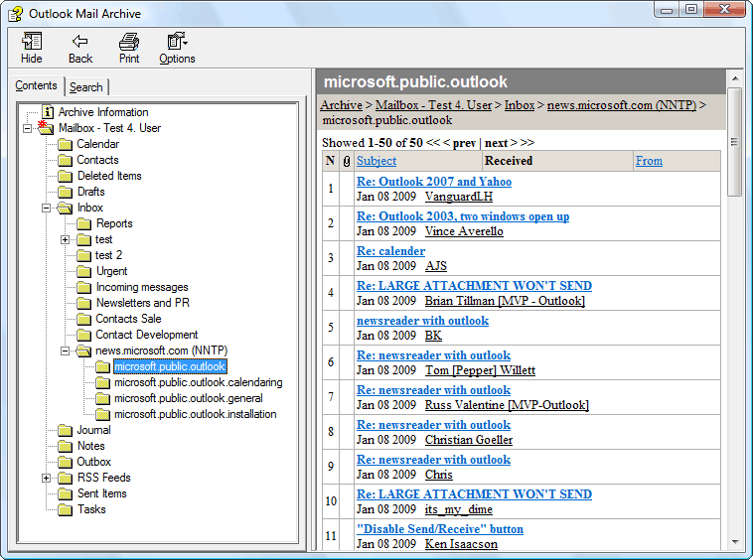Collapse the Mailbox - Test 4. User node
753x560 pixels.
pos(28,128)
